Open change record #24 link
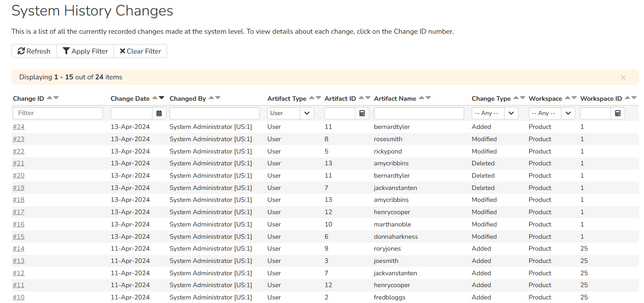 point(19,127)
